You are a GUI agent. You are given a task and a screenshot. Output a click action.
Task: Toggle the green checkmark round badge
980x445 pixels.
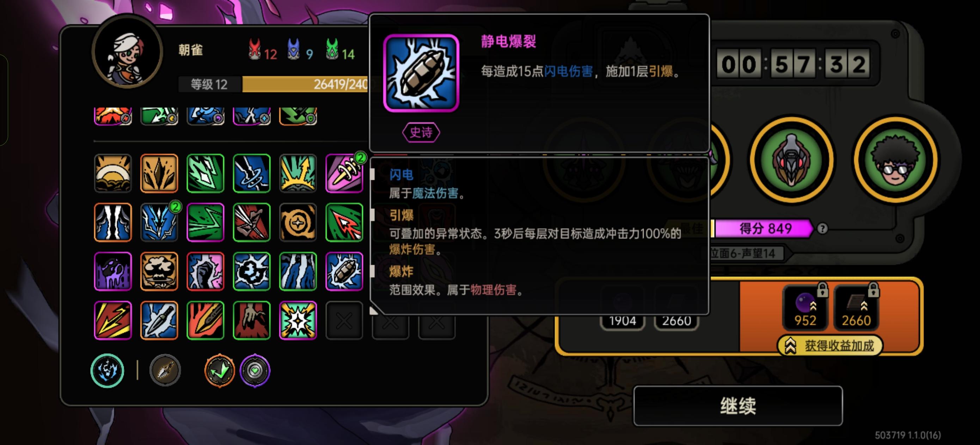[x=220, y=370]
